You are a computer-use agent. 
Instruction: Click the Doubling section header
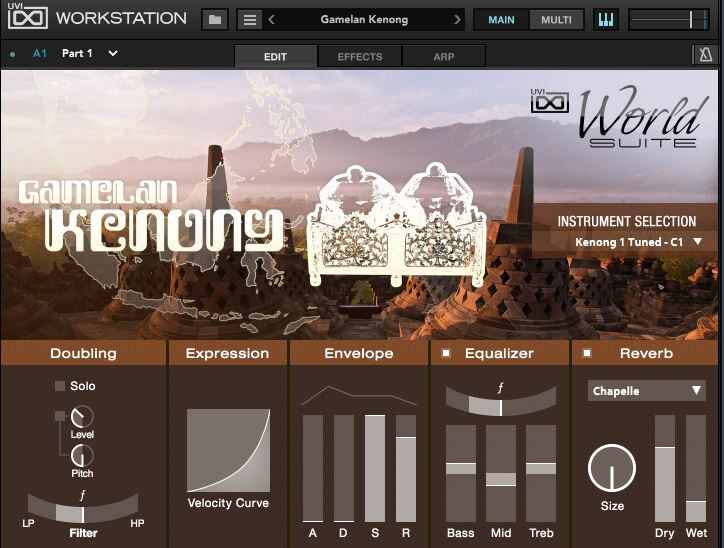pos(83,353)
